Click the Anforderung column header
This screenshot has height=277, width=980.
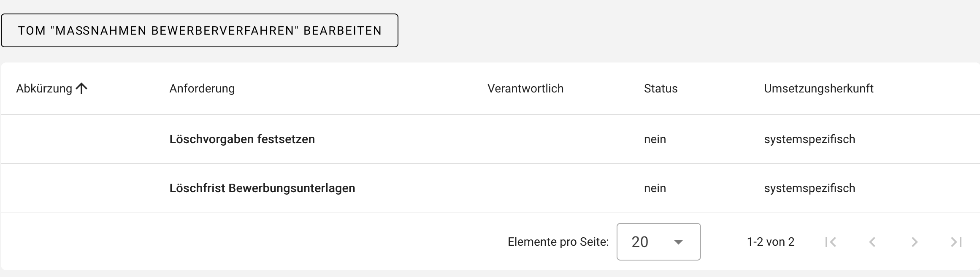click(x=202, y=89)
